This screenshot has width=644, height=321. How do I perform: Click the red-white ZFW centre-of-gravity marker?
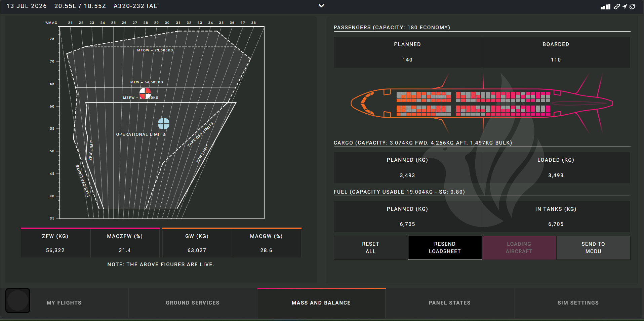point(145,93)
